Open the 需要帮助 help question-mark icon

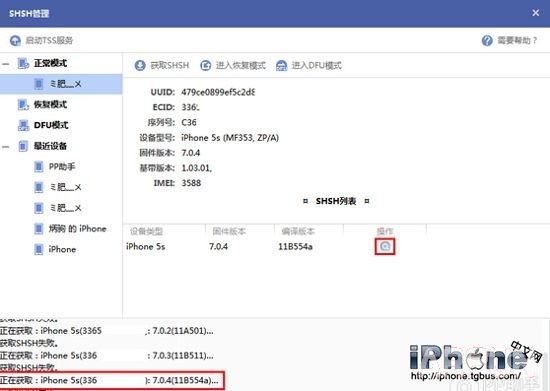pyautogui.click(x=487, y=40)
